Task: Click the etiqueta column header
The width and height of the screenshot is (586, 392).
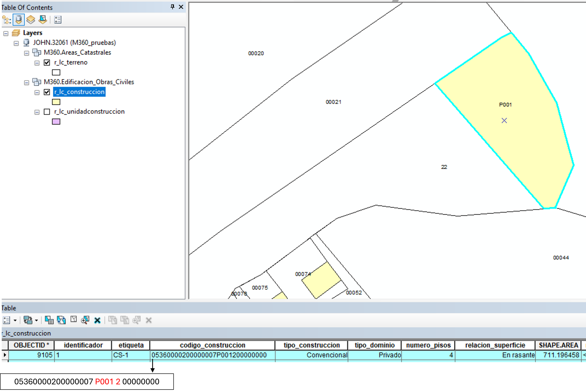Action: (131, 345)
